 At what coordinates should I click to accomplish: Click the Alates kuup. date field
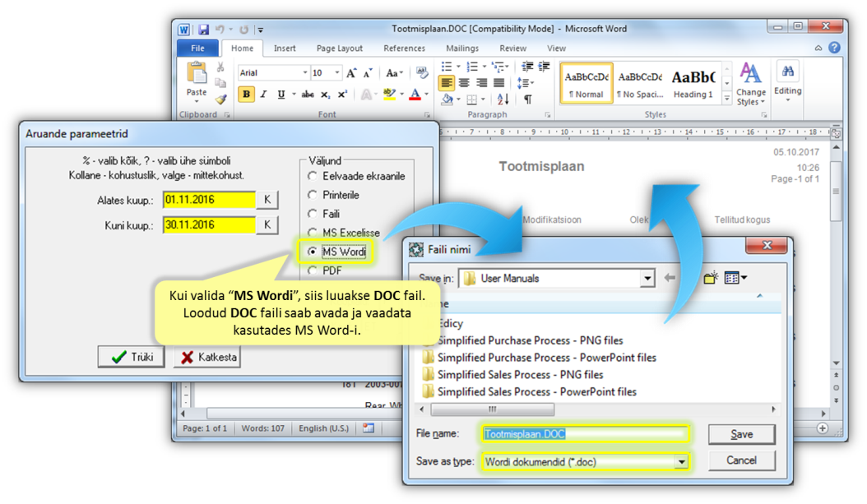click(x=209, y=200)
